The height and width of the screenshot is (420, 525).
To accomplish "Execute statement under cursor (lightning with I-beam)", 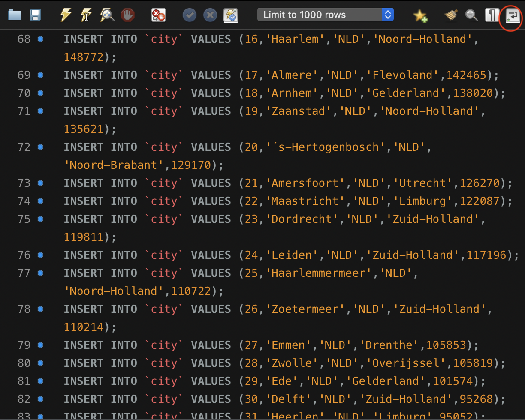I will tap(86, 15).
